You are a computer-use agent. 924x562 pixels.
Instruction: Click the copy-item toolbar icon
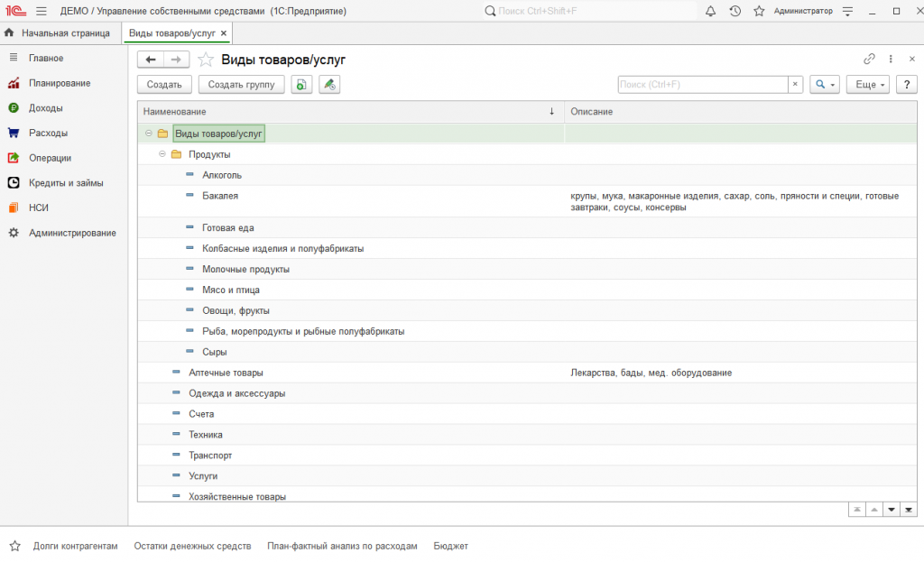pos(301,84)
